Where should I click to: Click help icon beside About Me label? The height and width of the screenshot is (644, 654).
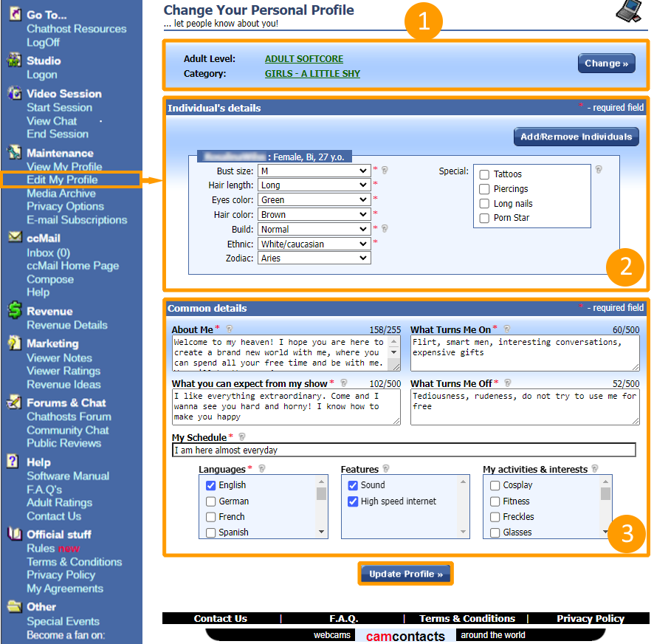(x=230, y=329)
